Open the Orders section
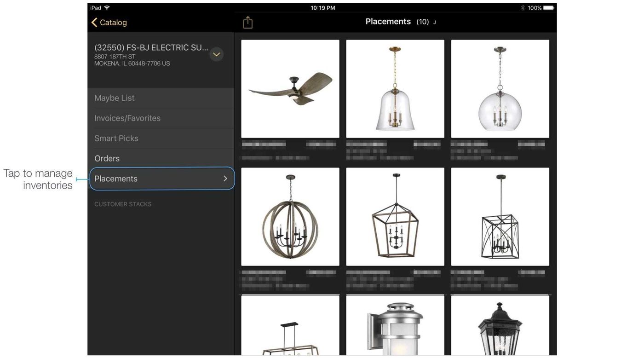Viewport: 644px width, 358px height. [x=161, y=158]
